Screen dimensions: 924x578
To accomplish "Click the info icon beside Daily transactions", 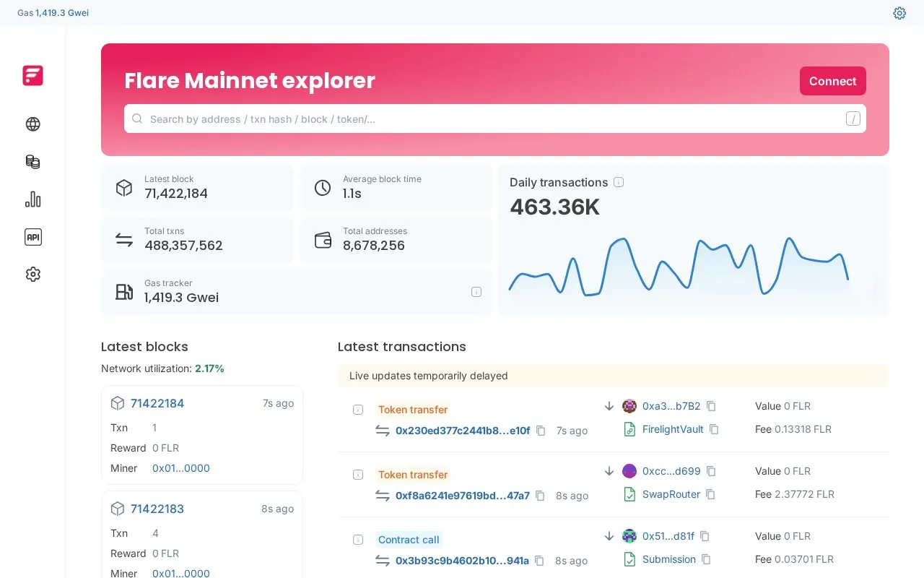I will [619, 182].
